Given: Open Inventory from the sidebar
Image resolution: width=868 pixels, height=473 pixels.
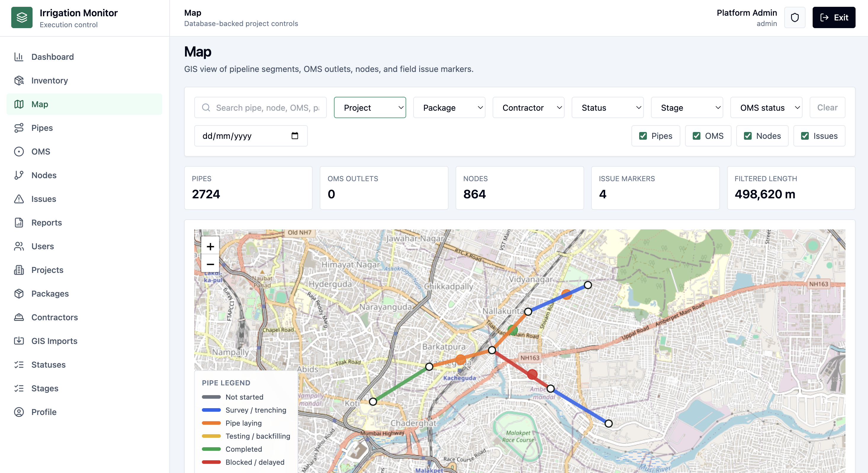Looking at the screenshot, I should click(84, 80).
